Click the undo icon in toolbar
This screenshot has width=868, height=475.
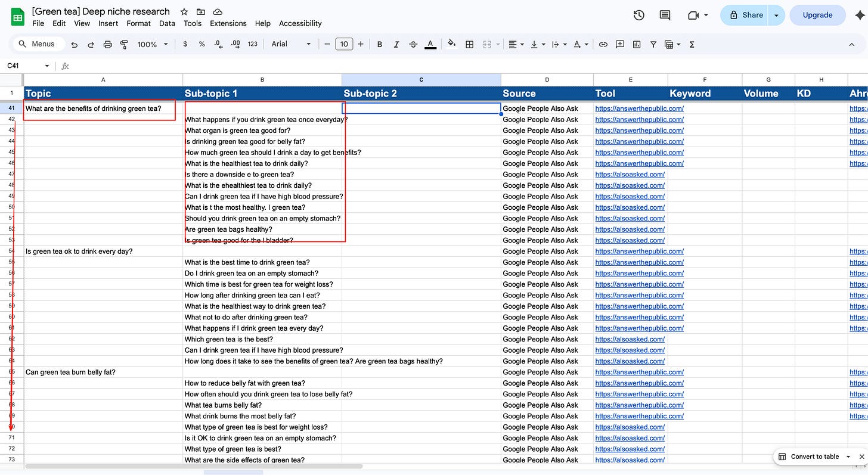75,44
